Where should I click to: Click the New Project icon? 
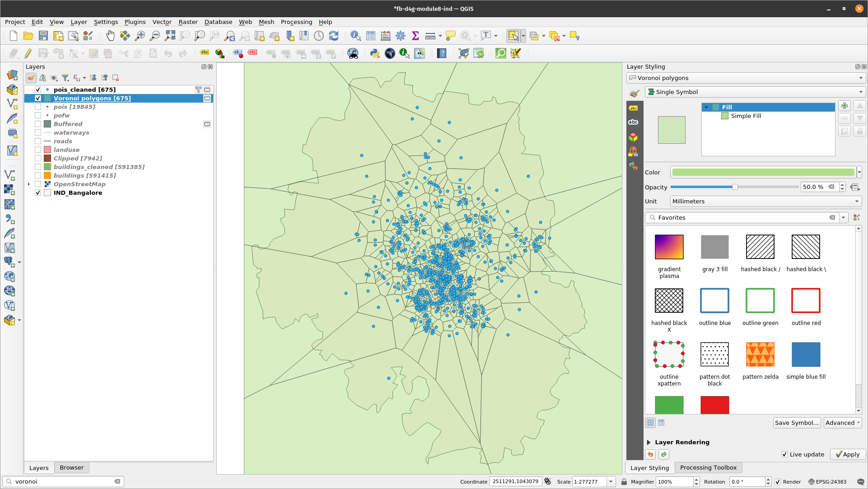click(14, 36)
